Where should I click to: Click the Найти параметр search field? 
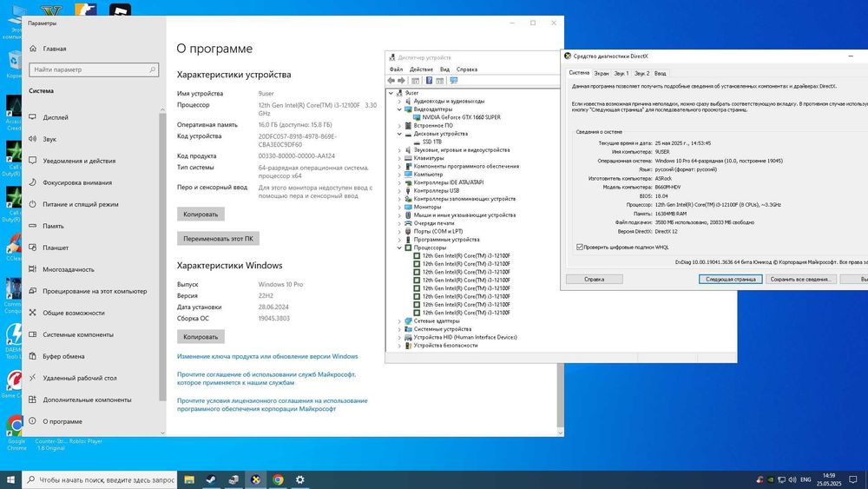94,69
